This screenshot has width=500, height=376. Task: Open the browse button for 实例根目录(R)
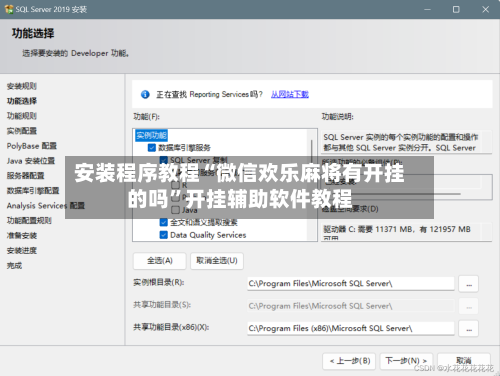click(x=469, y=284)
